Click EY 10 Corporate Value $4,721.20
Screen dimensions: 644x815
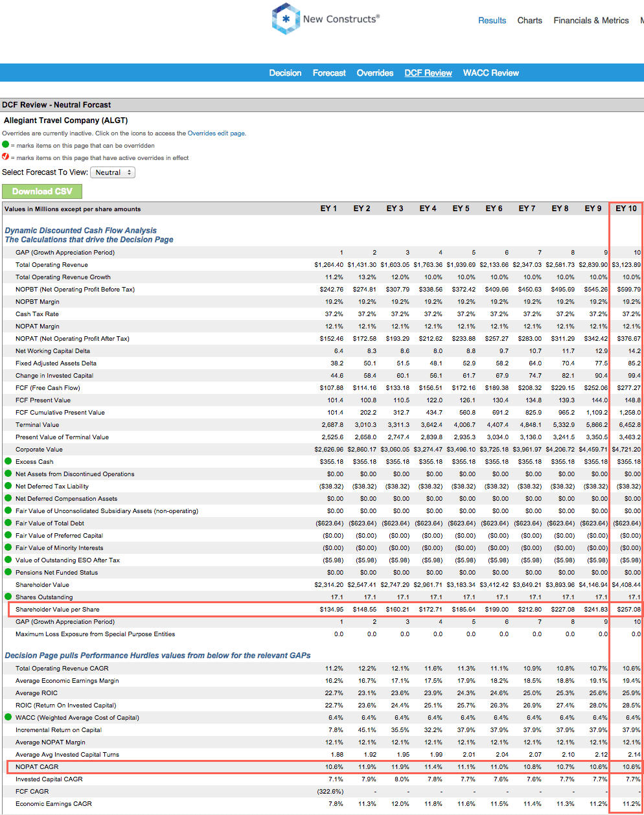tap(627, 450)
